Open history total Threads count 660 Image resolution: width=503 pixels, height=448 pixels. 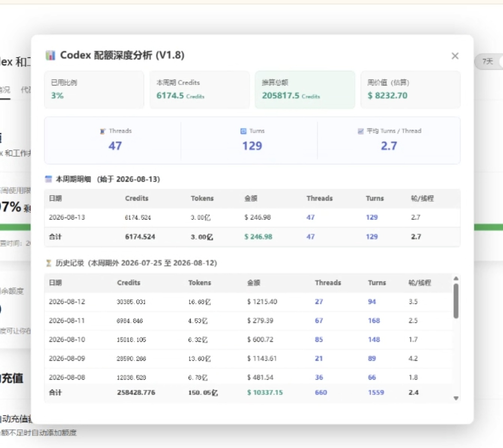click(x=321, y=392)
